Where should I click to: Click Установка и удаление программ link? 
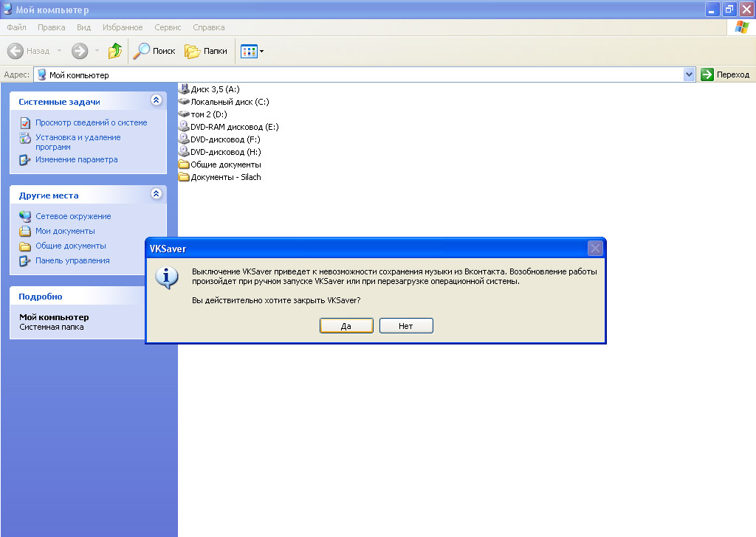tap(78, 142)
